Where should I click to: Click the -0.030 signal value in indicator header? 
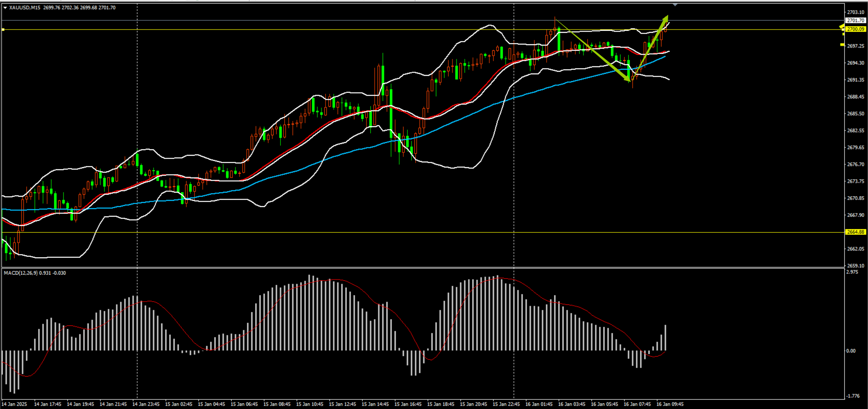point(59,273)
